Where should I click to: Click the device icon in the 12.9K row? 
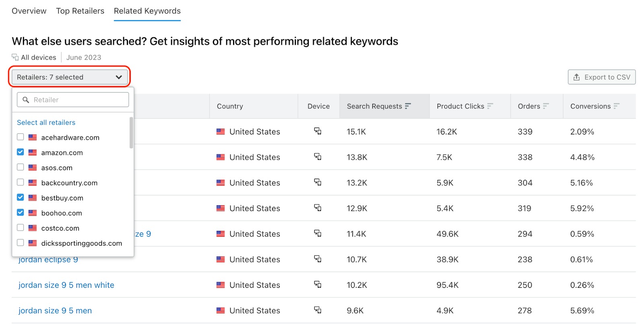[x=318, y=208]
